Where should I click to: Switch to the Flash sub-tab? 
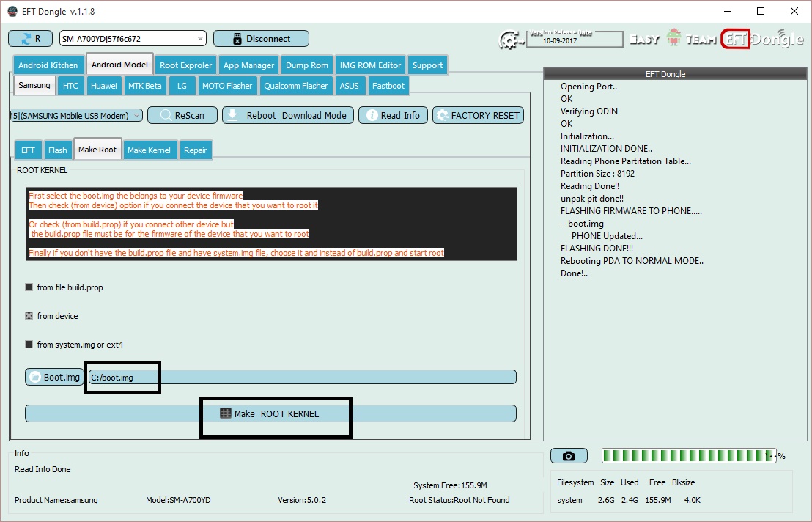57,150
